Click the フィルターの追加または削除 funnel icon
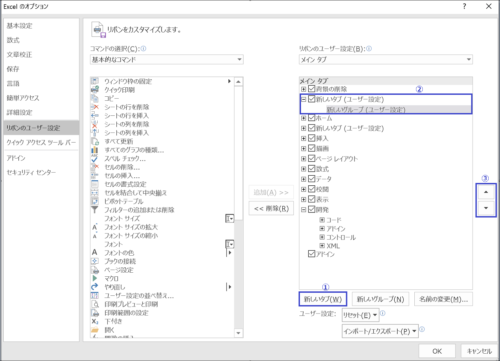Screen dimensions: 500x361 tap(95, 210)
